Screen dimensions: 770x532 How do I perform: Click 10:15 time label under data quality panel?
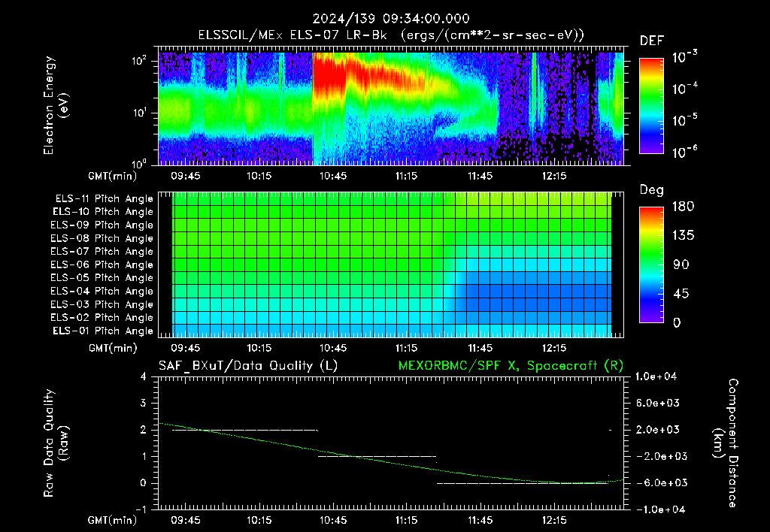click(x=259, y=520)
